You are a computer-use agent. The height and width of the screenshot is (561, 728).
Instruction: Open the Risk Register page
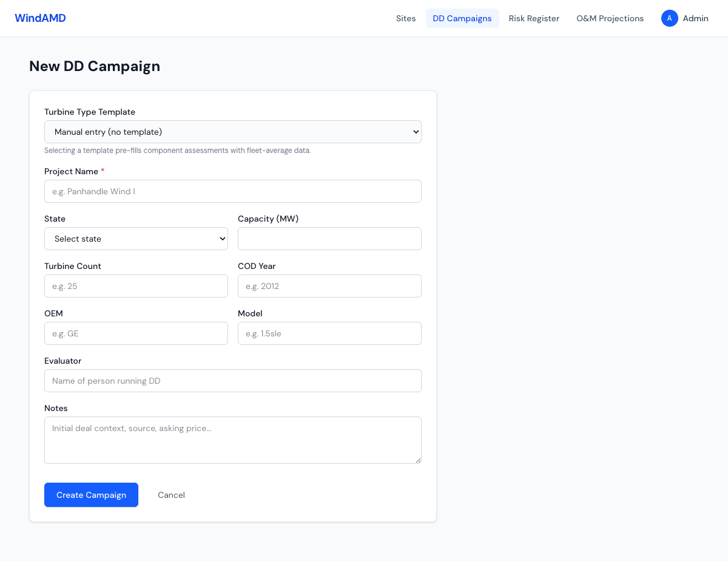pos(534,18)
